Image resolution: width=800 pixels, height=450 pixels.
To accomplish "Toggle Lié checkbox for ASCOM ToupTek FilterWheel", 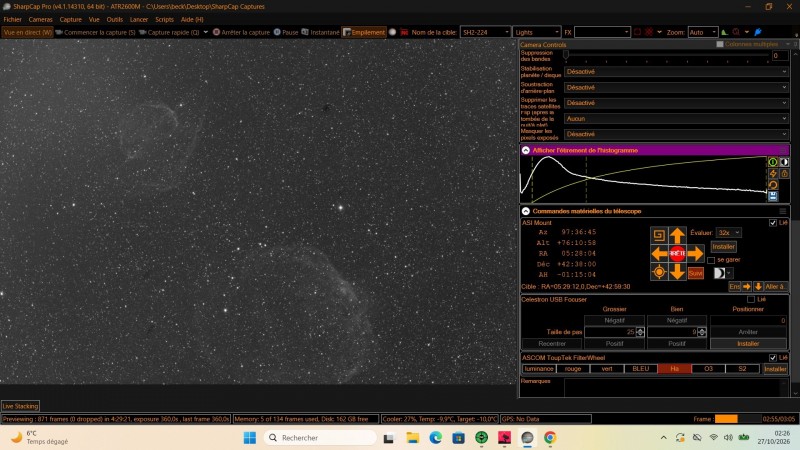I will tap(772, 358).
